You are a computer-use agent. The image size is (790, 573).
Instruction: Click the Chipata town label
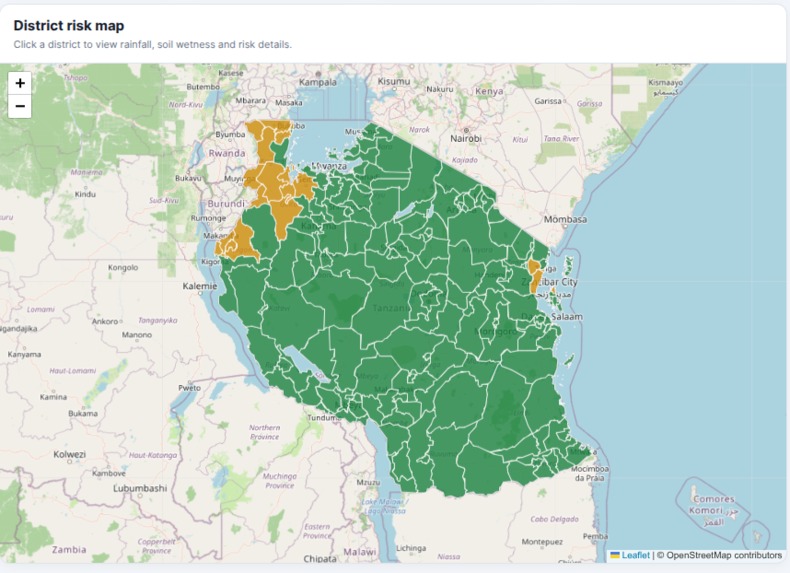coord(320,558)
